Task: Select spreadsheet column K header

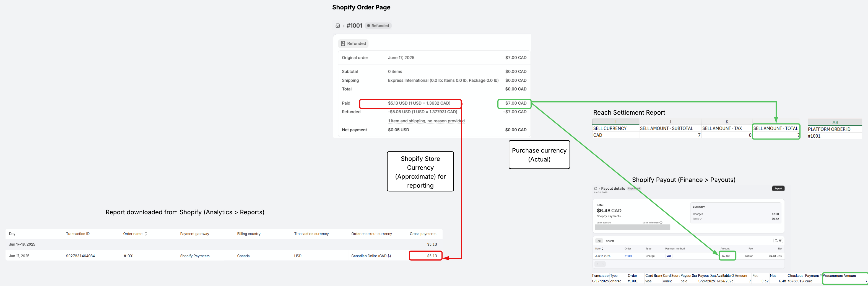Action: pyautogui.click(x=727, y=122)
